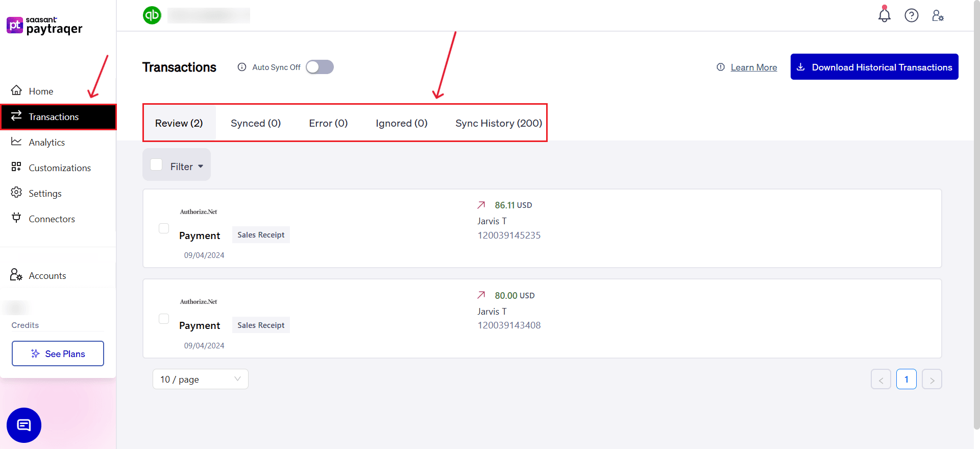Open the 10 / page size dropdown
This screenshot has width=980, height=449.
point(201,379)
